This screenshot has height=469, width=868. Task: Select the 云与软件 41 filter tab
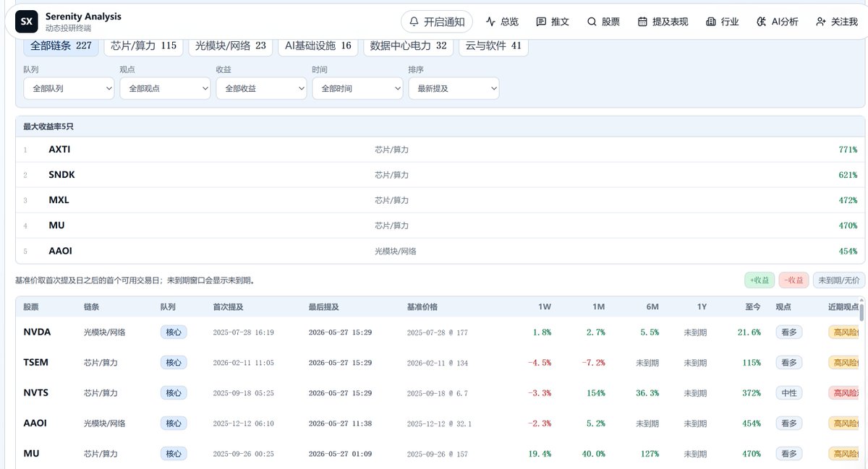pyautogui.click(x=493, y=46)
